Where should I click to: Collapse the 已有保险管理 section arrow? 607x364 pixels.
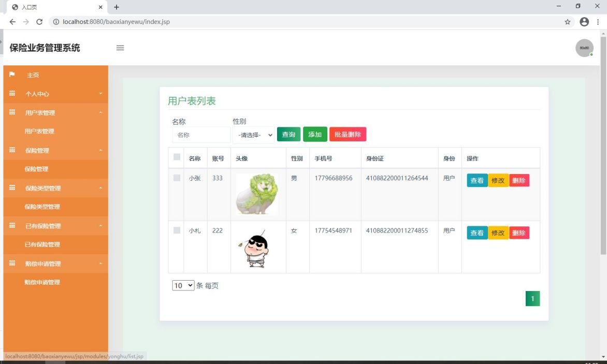[x=100, y=226]
